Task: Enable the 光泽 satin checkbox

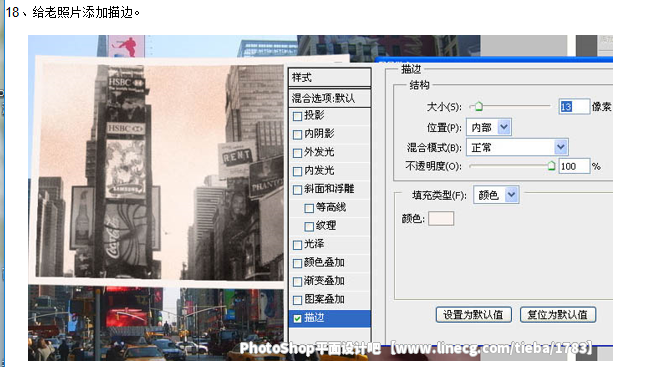Action: coord(297,245)
